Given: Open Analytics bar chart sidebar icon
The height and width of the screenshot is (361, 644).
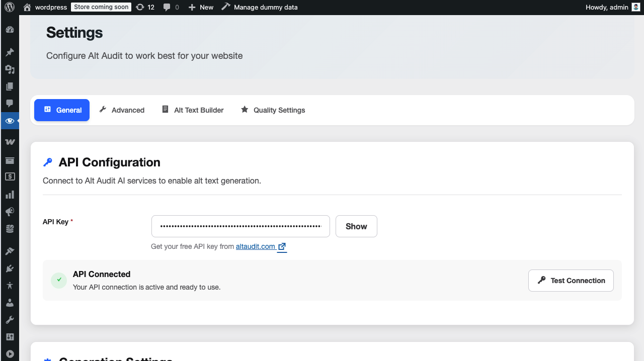Looking at the screenshot, I should [x=10, y=195].
